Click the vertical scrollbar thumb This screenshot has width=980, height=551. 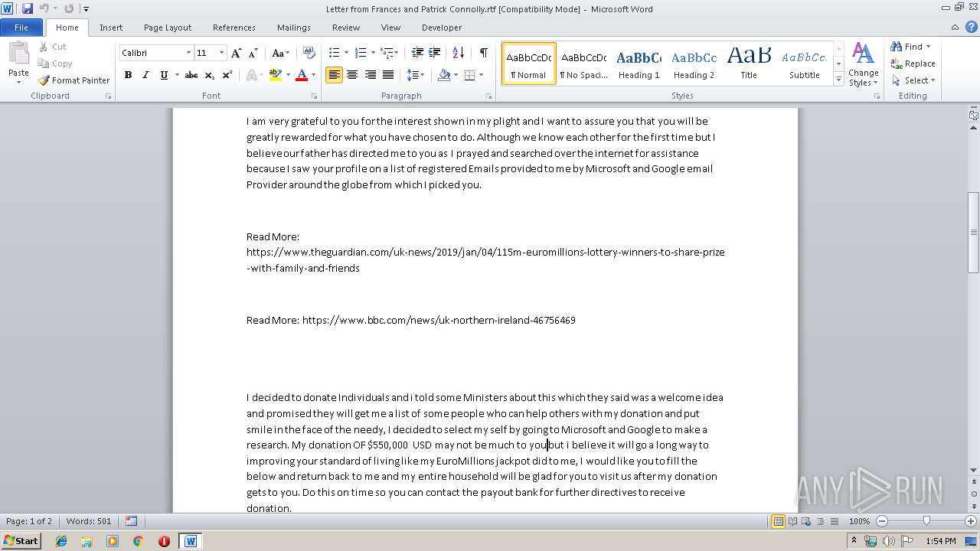coord(974,232)
